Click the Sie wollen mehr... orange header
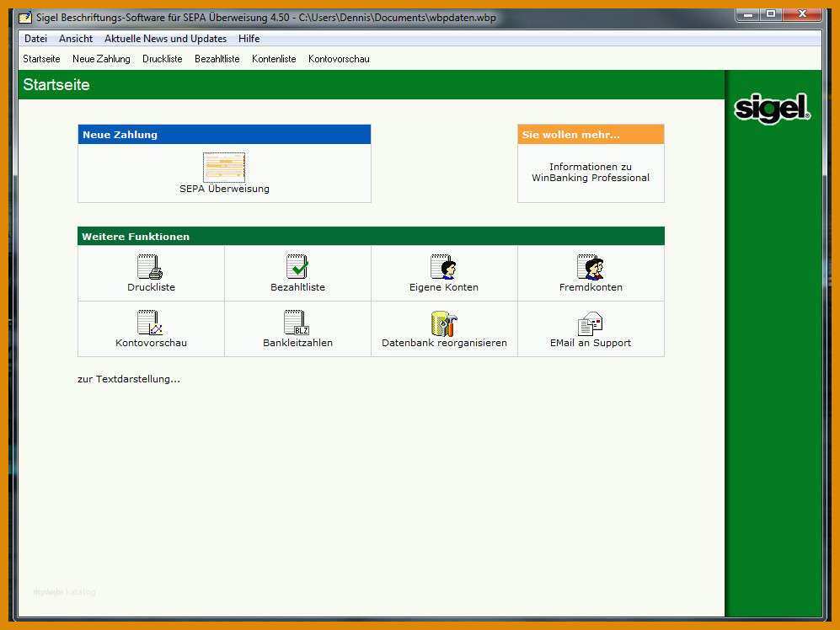840x630 pixels. pos(591,135)
